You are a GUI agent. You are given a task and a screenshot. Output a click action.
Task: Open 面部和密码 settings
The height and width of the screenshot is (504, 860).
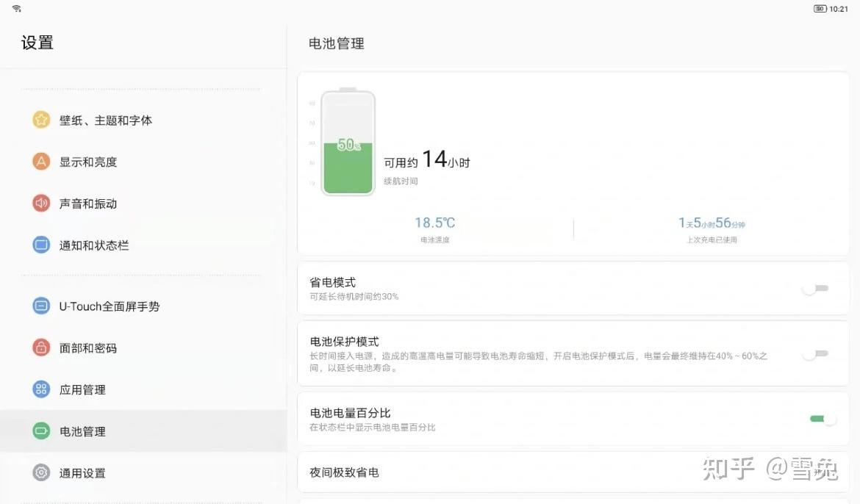143,348
